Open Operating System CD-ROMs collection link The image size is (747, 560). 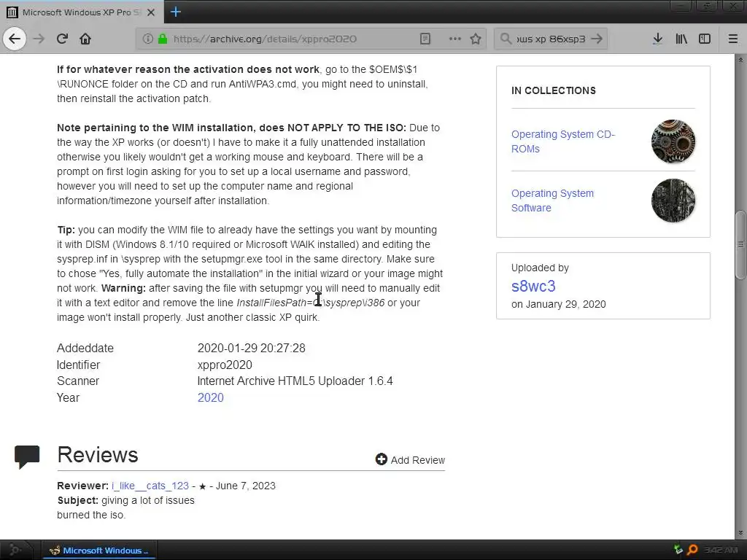tap(563, 141)
